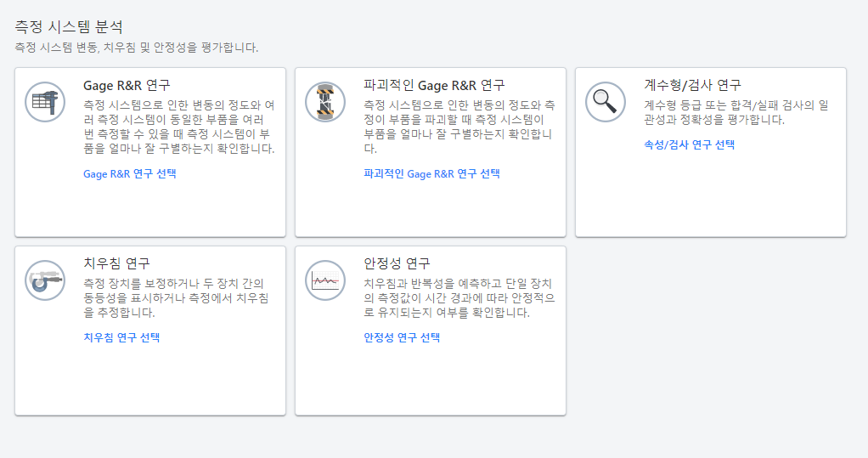Select the '속성/검사 연구 선택' link
868x458 pixels.
pyautogui.click(x=689, y=144)
